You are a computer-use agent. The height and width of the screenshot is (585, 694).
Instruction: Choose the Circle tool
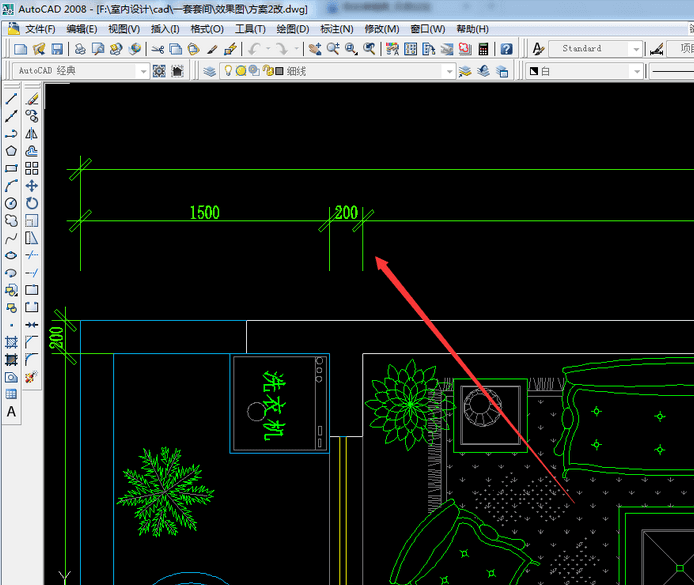(x=11, y=203)
